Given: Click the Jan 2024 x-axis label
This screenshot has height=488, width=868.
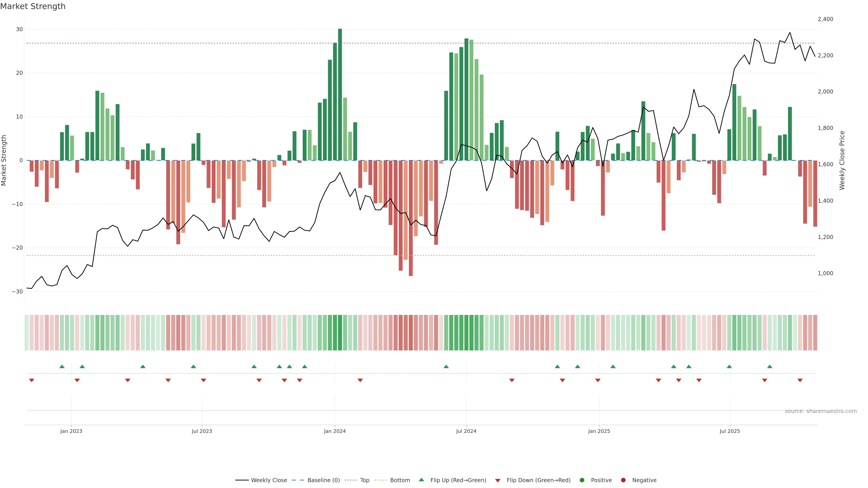Looking at the screenshot, I should [x=335, y=431].
